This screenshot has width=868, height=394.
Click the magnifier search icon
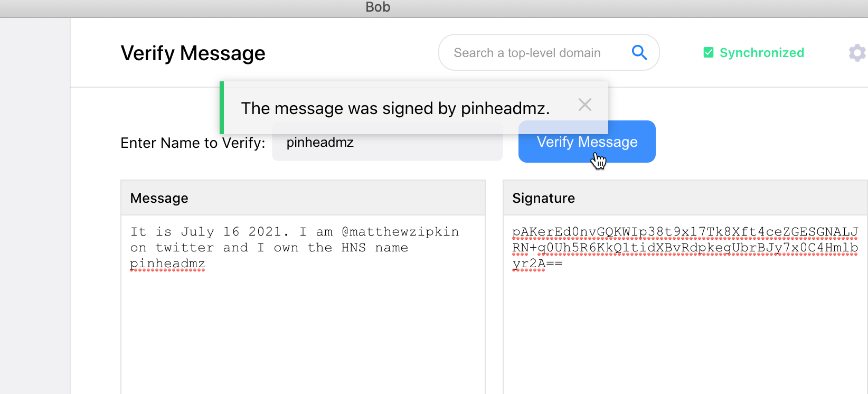coord(639,52)
